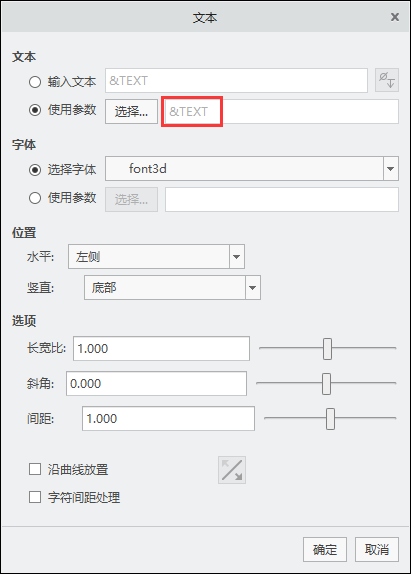Open the font3d font dropdown

point(252,169)
